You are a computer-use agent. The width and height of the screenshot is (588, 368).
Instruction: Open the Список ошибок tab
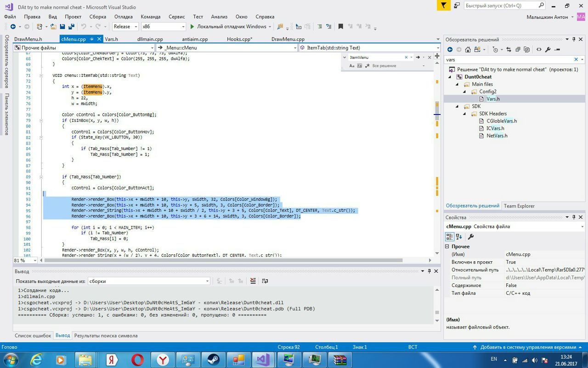[33, 336]
